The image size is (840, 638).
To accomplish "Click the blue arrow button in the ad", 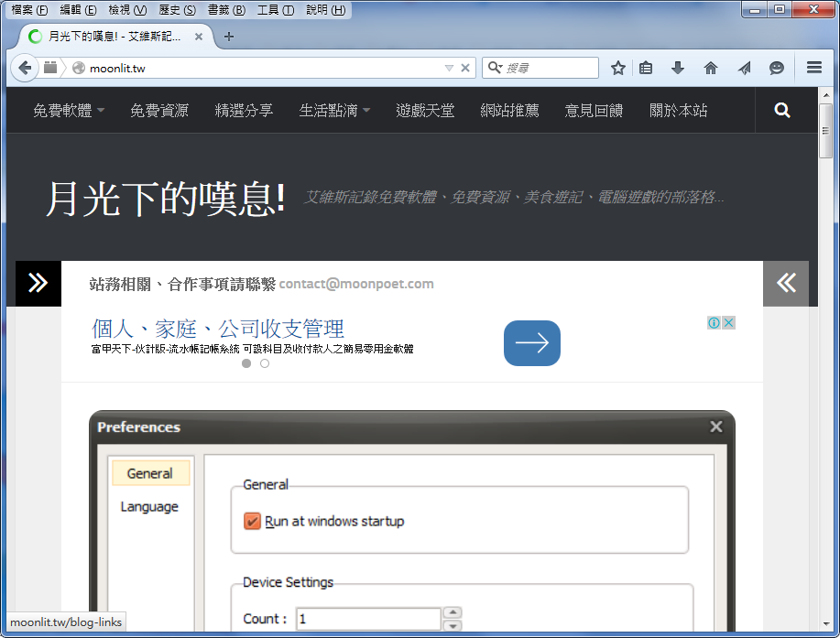I will point(531,342).
